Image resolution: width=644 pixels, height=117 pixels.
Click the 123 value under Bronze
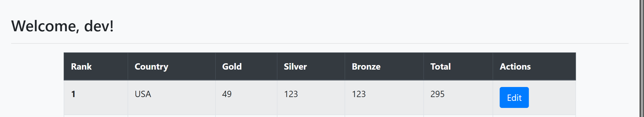pyautogui.click(x=359, y=94)
